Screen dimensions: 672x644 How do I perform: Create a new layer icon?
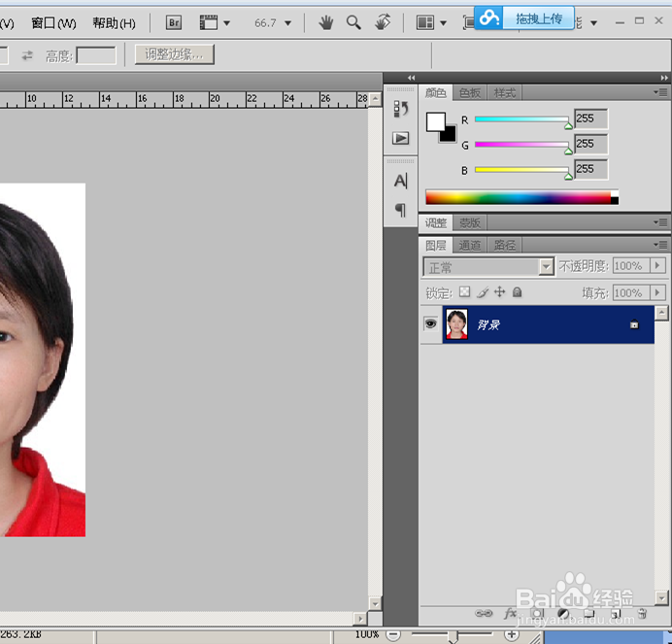pos(616,614)
